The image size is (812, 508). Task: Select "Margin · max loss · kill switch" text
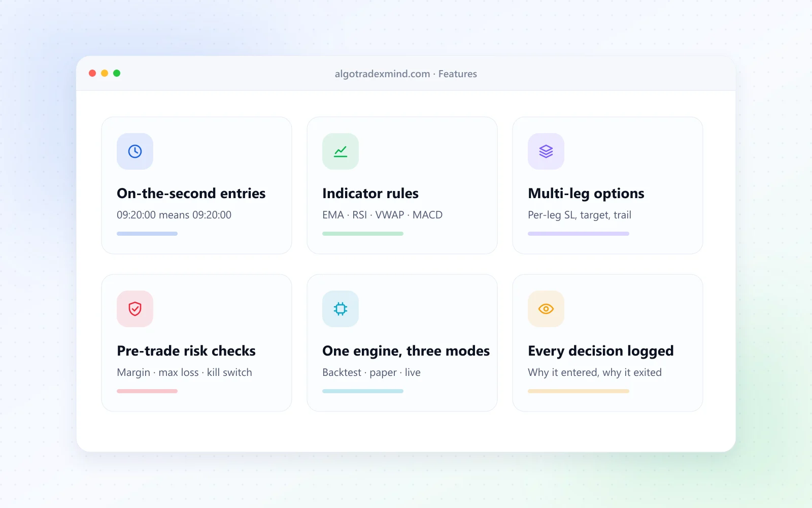coord(184,372)
